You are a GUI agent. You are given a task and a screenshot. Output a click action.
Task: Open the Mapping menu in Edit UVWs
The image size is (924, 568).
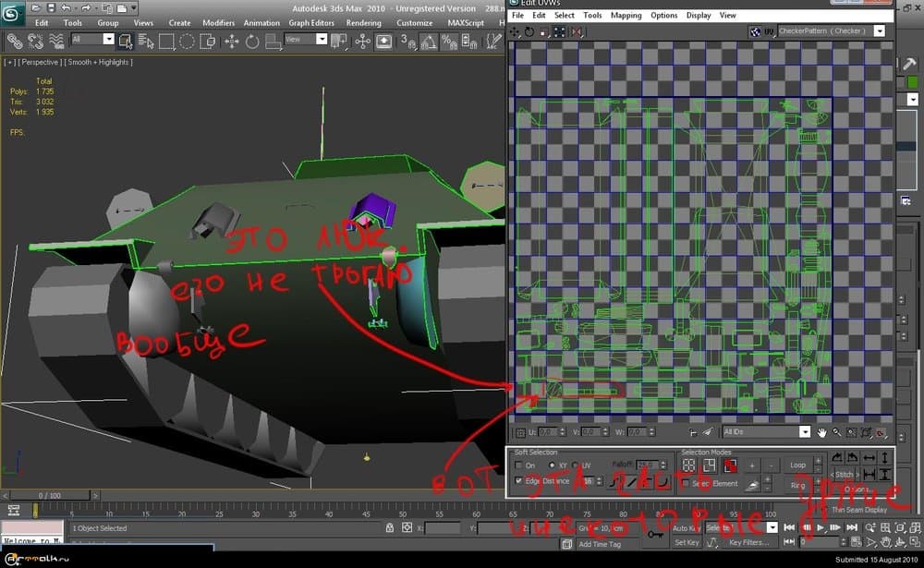[626, 16]
